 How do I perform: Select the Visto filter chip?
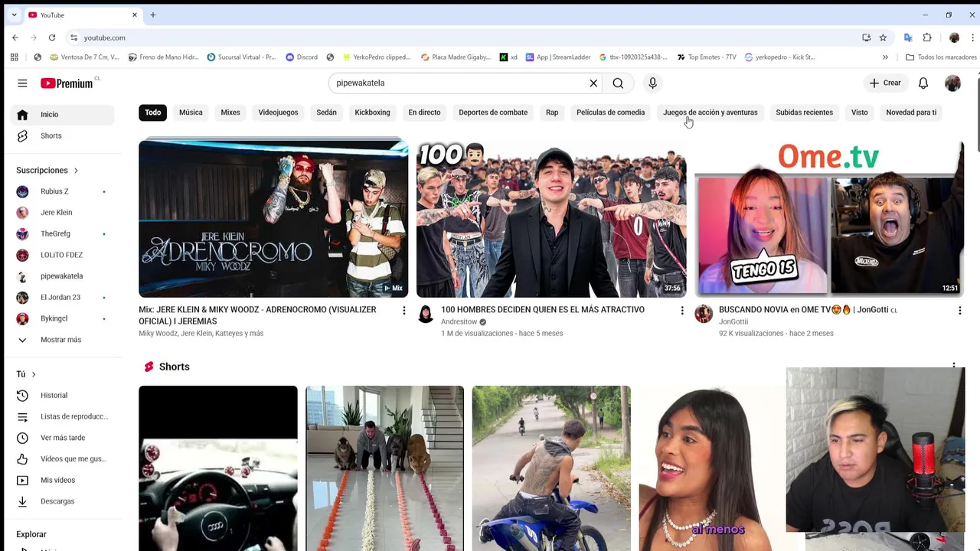tap(859, 112)
